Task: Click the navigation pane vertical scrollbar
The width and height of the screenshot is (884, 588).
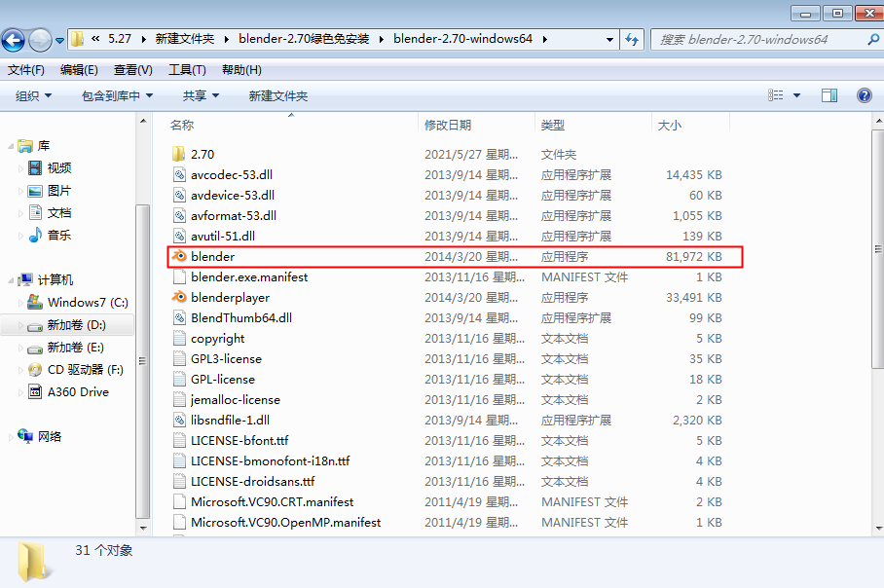Action: click(143, 360)
